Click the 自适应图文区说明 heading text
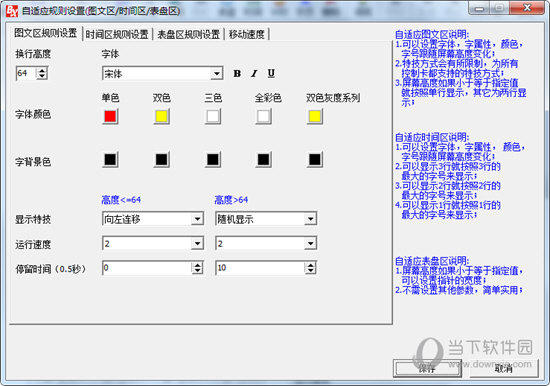This screenshot has height=386, width=550. (x=432, y=35)
